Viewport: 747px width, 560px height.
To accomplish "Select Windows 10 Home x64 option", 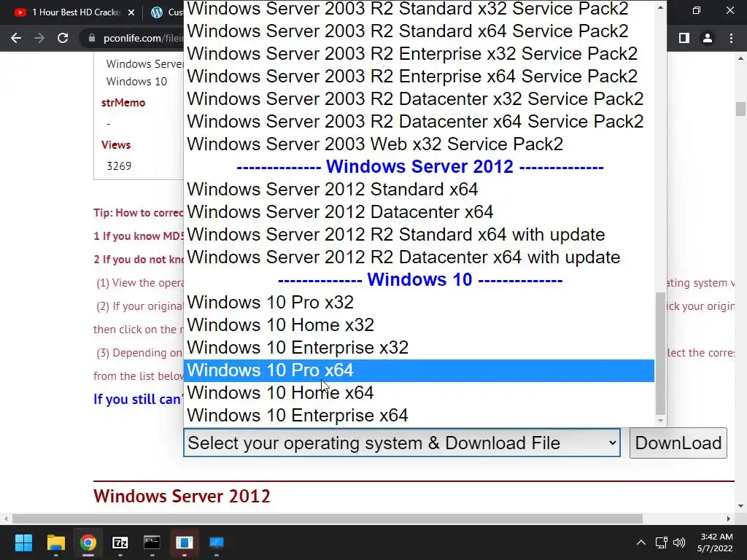I will pos(419,393).
